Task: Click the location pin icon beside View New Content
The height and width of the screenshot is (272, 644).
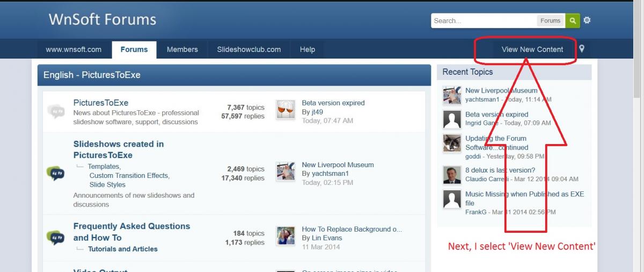Action: tap(582, 49)
